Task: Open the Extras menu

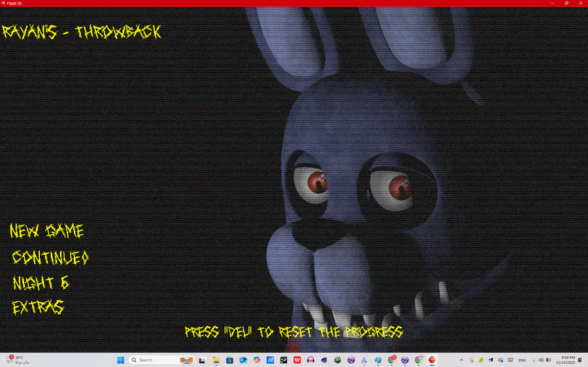Action: (39, 308)
